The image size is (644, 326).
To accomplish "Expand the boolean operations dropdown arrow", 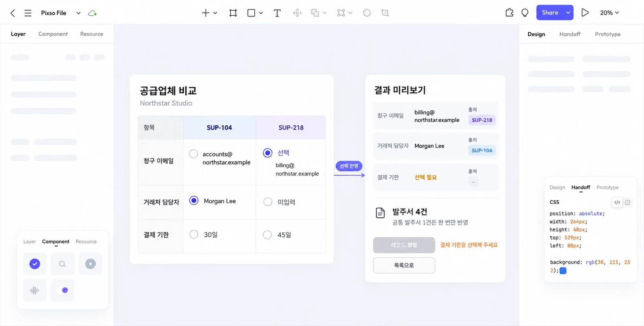I will [324, 13].
